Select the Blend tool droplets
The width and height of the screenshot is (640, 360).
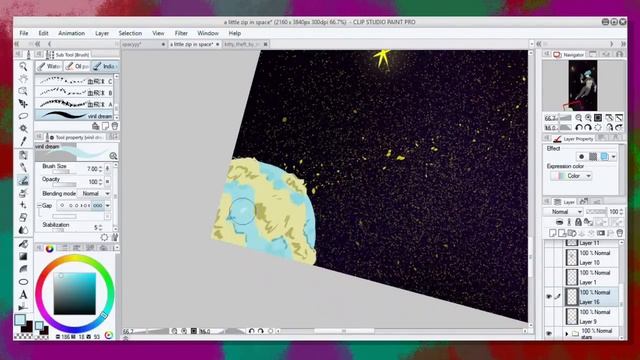tap(23, 230)
